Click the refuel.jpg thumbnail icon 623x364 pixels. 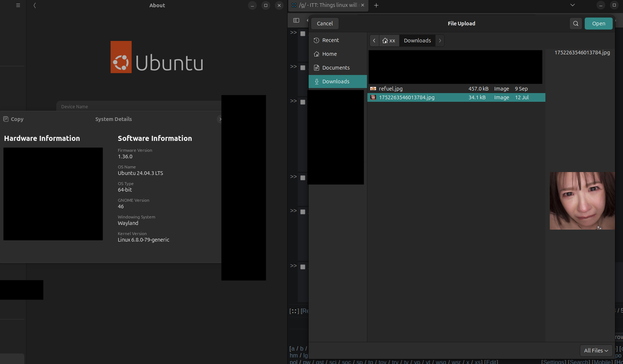(373, 89)
